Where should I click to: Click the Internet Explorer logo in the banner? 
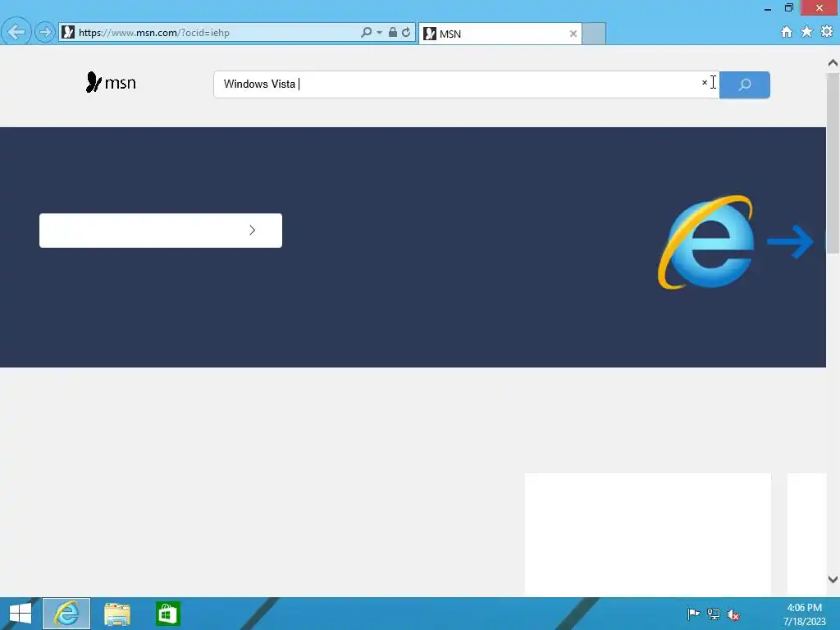coord(707,242)
